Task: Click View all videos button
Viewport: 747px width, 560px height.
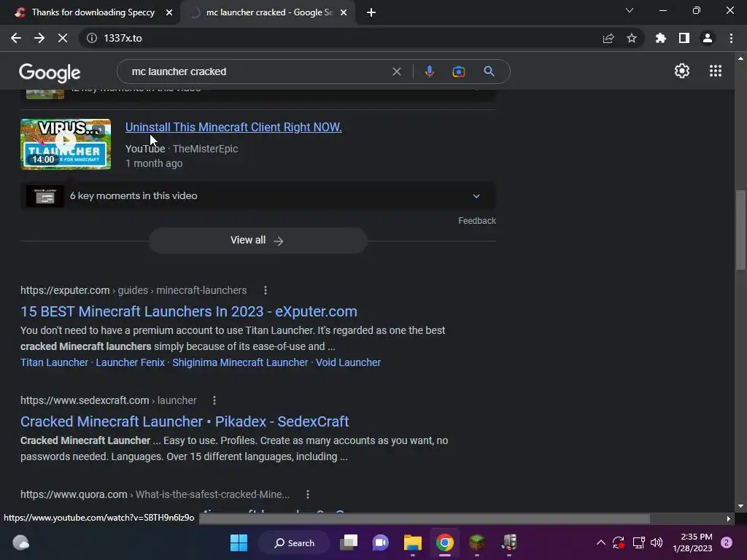Action: click(x=258, y=241)
